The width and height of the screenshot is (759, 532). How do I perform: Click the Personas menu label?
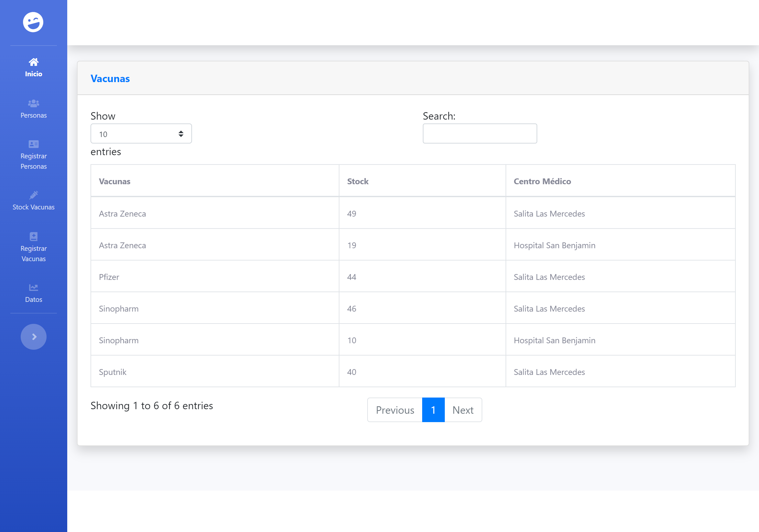[x=33, y=115]
